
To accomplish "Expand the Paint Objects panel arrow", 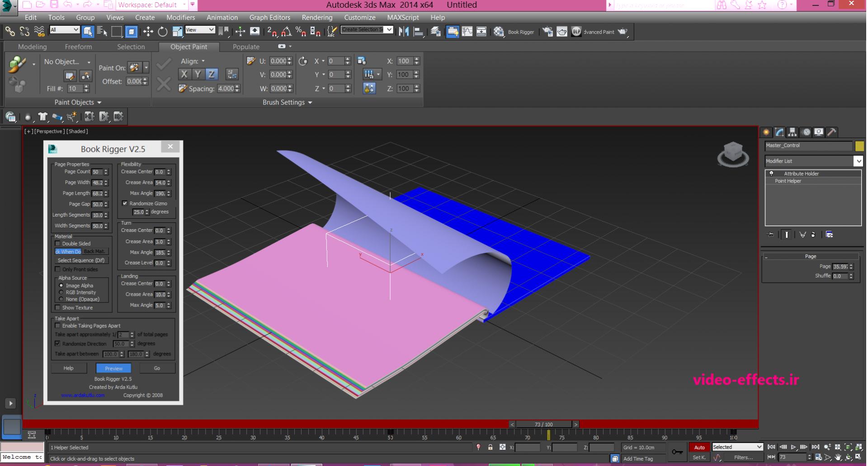I will click(99, 103).
